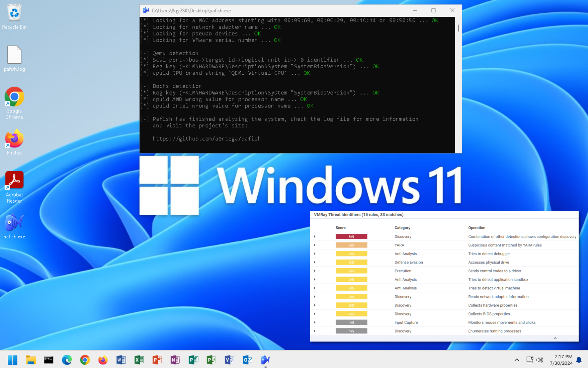Click 'Sends control codes to a driver'
The height and width of the screenshot is (368, 588).
tap(495, 271)
